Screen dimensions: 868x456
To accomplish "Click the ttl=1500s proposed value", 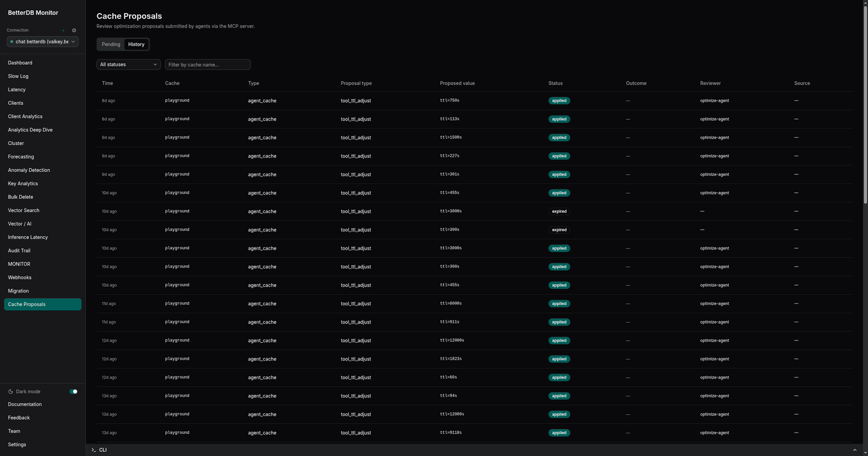I will coord(451,137).
